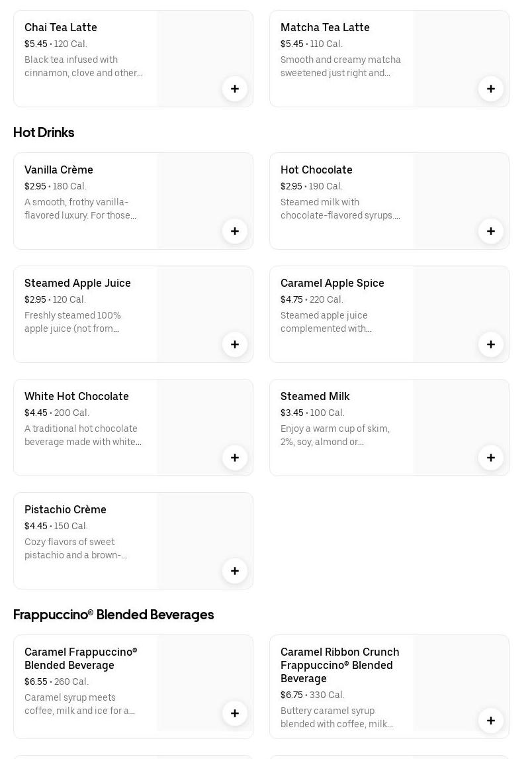Tap plus icon for White Hot Chocolate
Viewport: 532px width, 759px height.
click(235, 458)
